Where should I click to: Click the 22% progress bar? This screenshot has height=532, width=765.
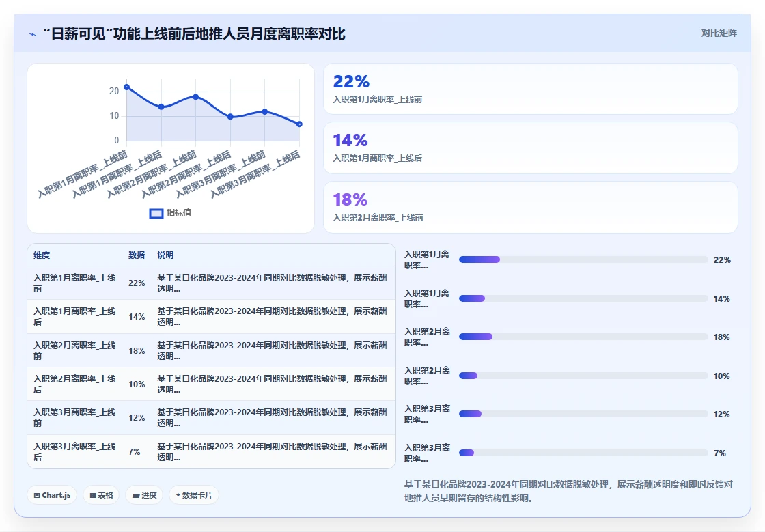583,260
